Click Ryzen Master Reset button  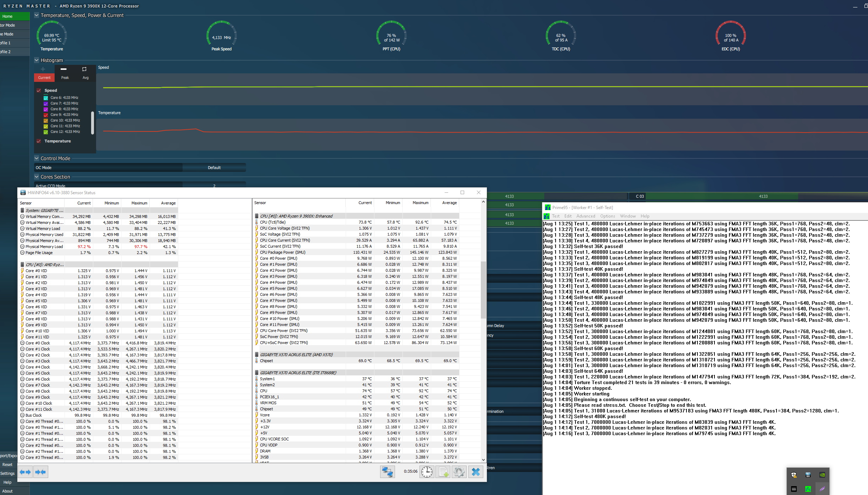(x=8, y=465)
